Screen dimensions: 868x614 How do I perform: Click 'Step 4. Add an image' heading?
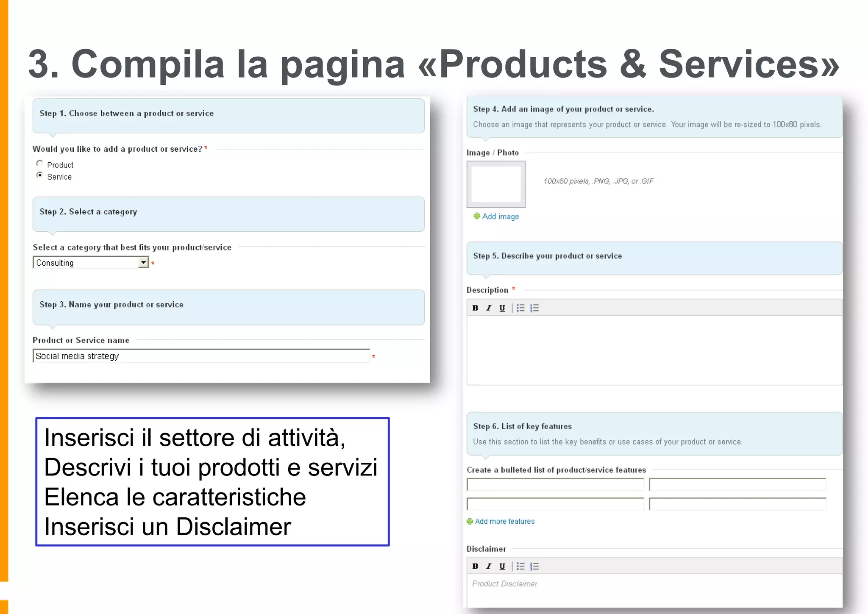[564, 109]
